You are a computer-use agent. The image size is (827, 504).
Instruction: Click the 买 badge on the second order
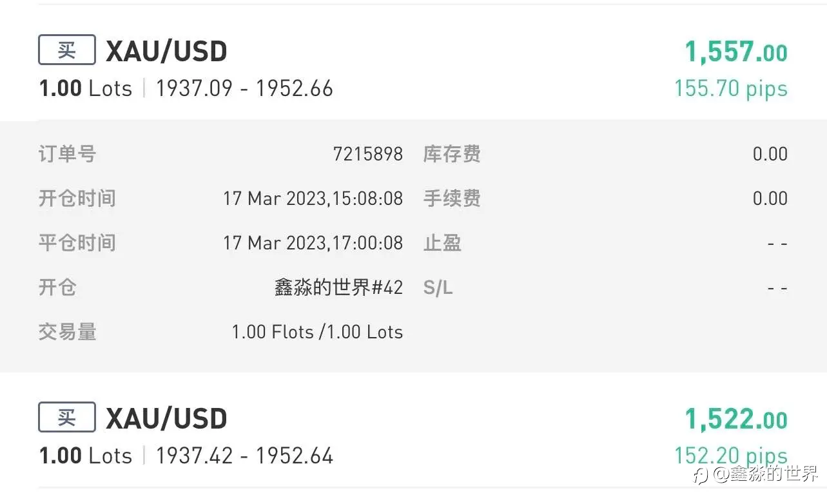pyautogui.click(x=67, y=418)
